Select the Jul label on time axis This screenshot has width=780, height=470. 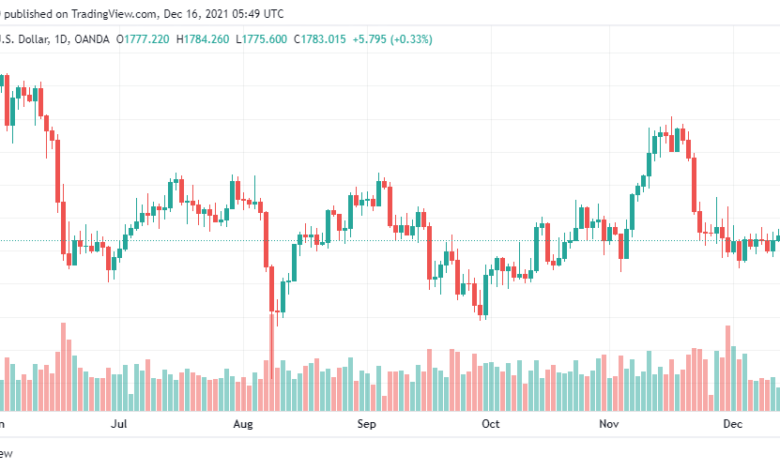coord(119,424)
